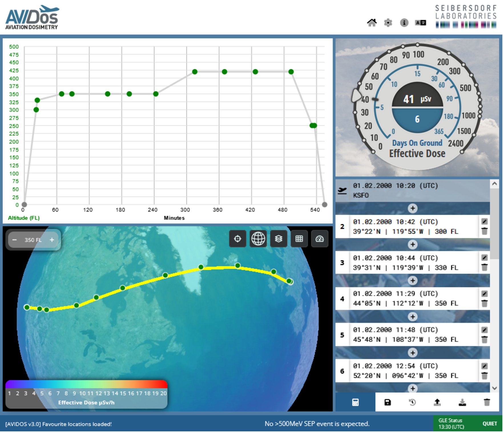
Task: Add waypoint after waypoint 3
Action: (412, 281)
